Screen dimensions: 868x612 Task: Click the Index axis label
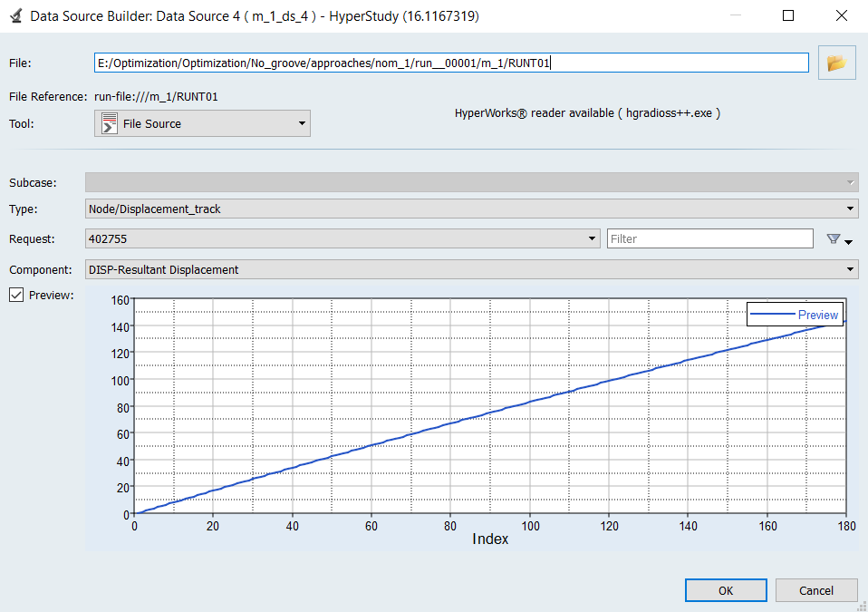[490, 539]
